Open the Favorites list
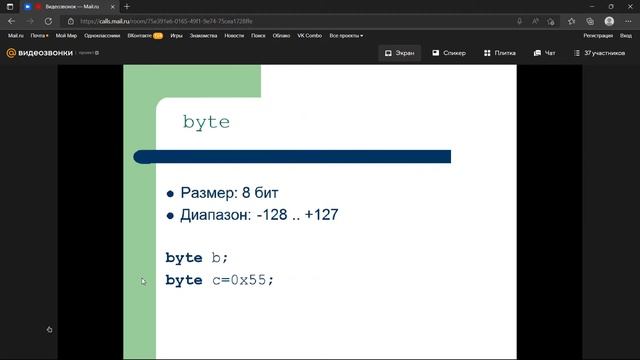Screen dimensions: 640x360 (571, 21)
